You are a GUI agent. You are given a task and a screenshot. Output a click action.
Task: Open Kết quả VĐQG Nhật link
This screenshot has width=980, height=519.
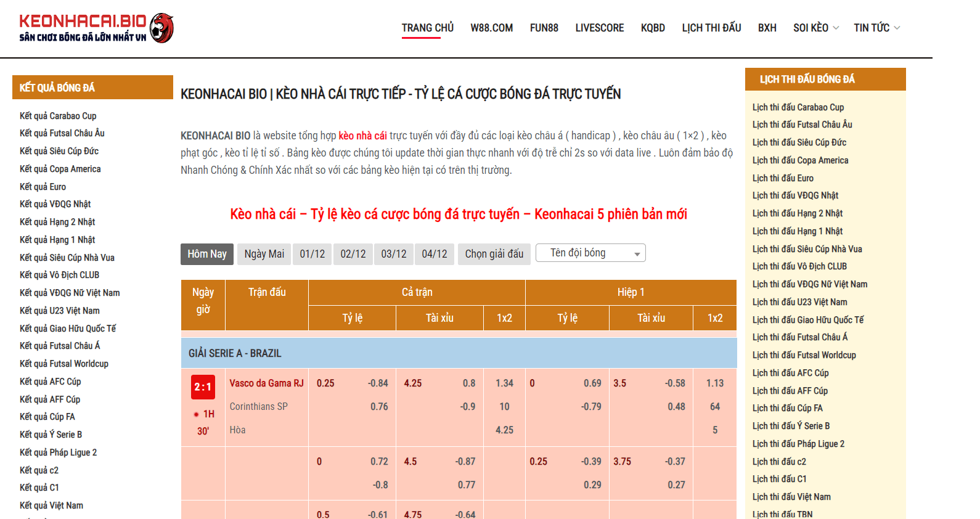coord(55,204)
